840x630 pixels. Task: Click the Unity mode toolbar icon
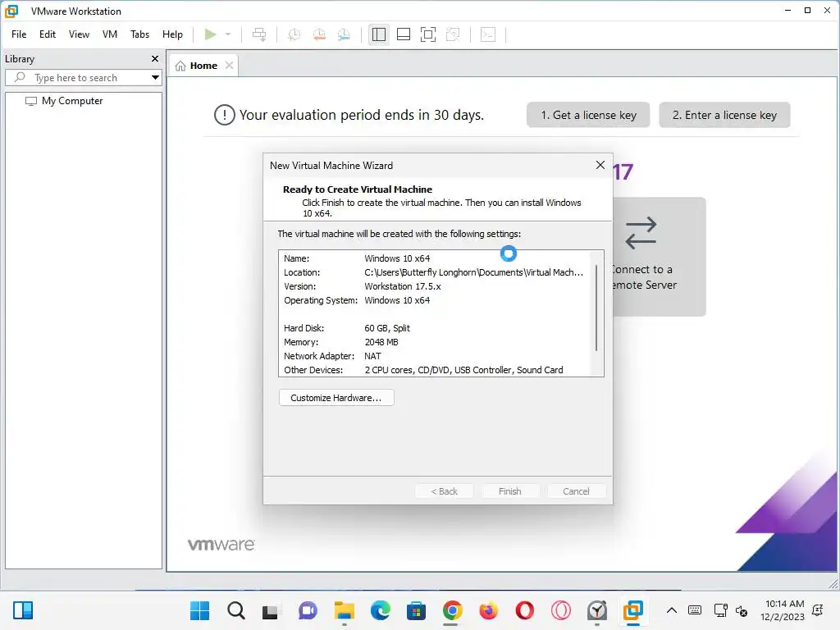tap(453, 34)
